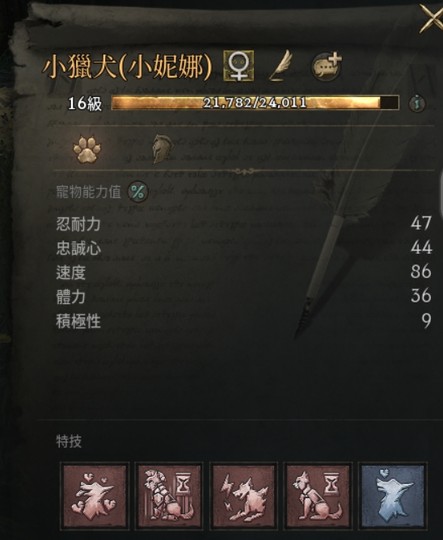Screen dimensions: 443x540
Task: Click the 積極性 stat row
Action: tap(244, 321)
